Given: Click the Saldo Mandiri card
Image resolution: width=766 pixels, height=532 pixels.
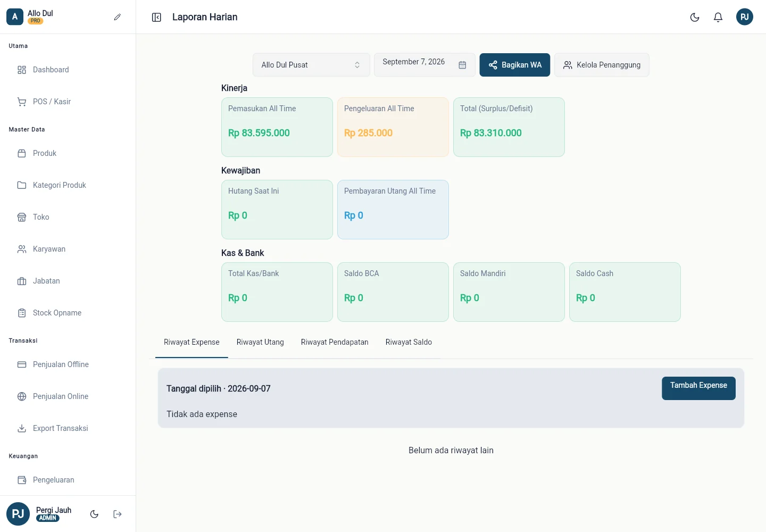Looking at the screenshot, I should tap(509, 292).
